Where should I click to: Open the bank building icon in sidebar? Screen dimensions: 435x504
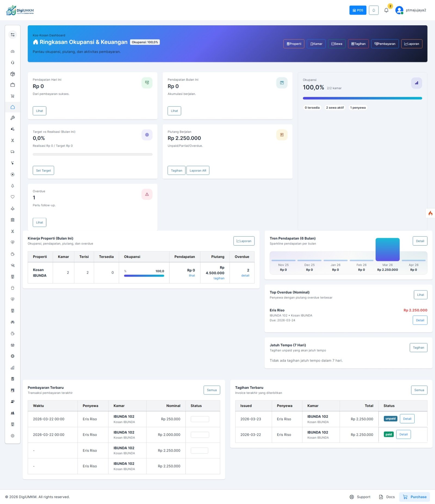pyautogui.click(x=13, y=220)
